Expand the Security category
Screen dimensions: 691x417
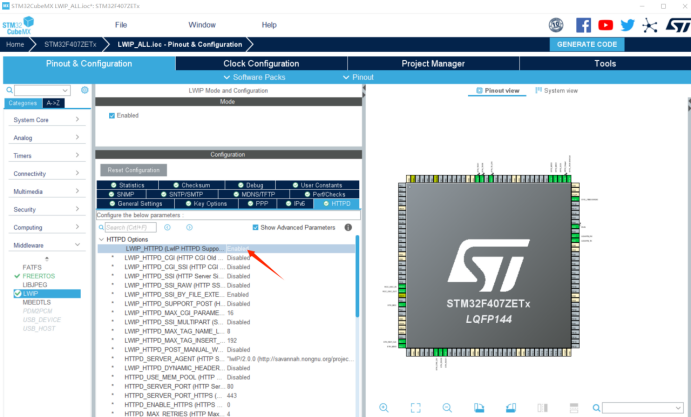46,209
